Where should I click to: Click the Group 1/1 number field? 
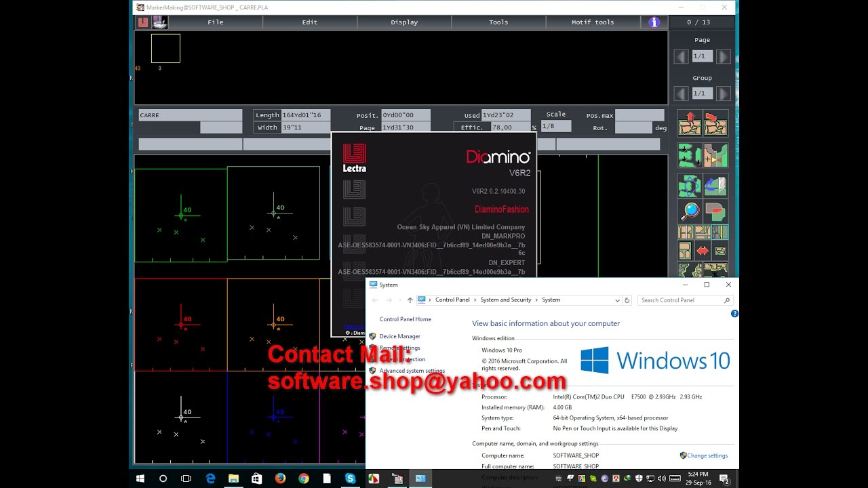pyautogui.click(x=703, y=94)
